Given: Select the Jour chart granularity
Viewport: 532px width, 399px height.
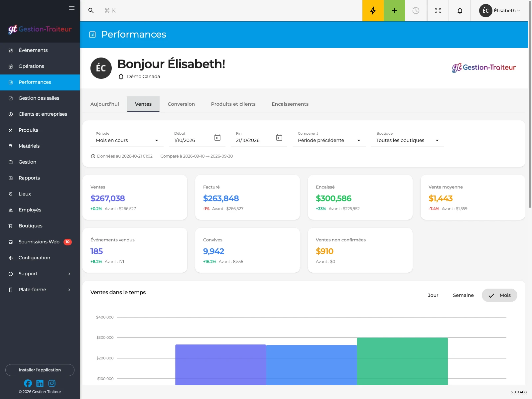Looking at the screenshot, I should coord(433,295).
